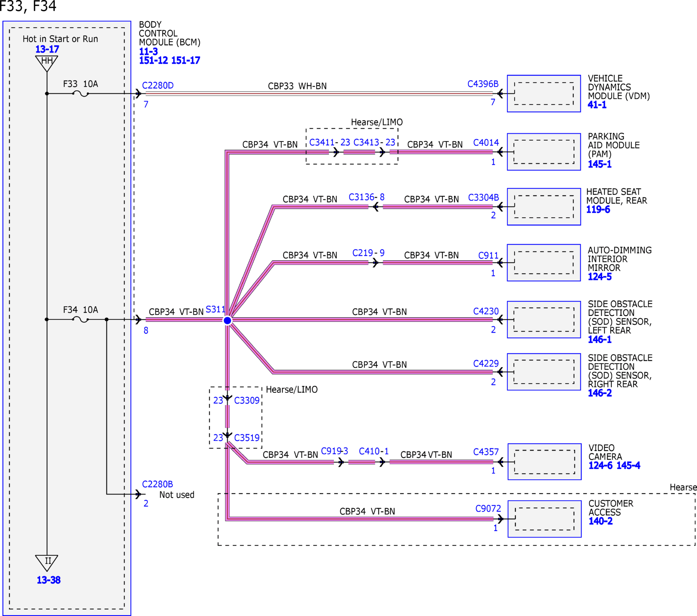Open Heated Seat Module link 119-6
The image size is (697, 616).
tap(598, 209)
